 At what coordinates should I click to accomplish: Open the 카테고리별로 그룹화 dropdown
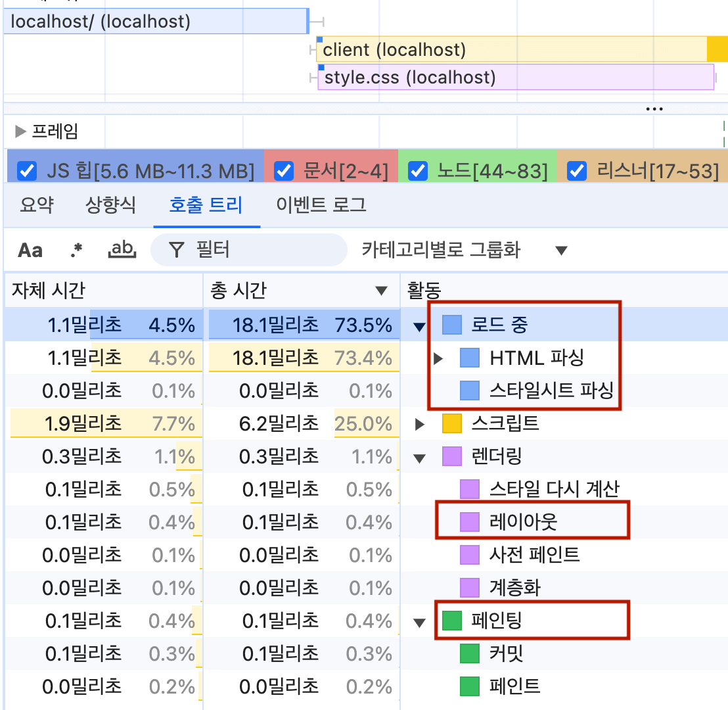[x=464, y=250]
